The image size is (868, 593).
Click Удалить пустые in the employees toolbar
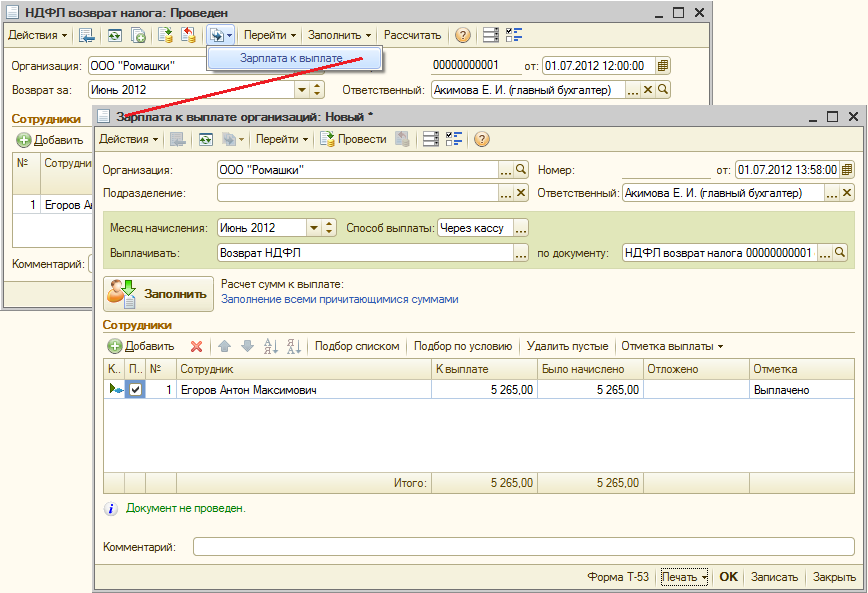tap(567, 347)
